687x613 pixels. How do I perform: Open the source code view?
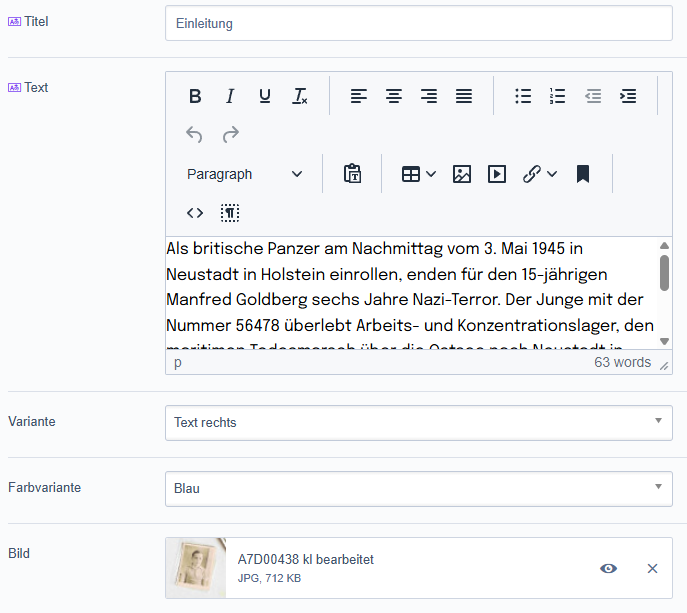click(x=195, y=213)
